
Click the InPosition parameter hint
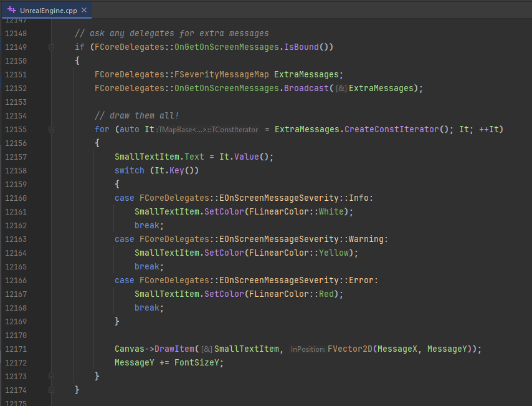click(308, 349)
